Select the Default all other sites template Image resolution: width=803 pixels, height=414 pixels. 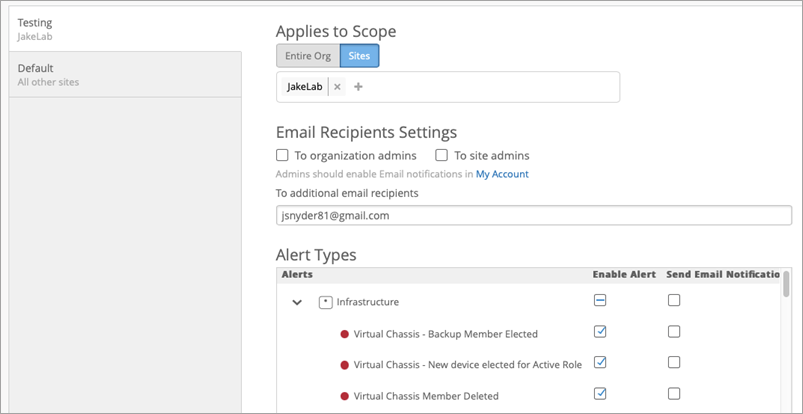(120, 75)
